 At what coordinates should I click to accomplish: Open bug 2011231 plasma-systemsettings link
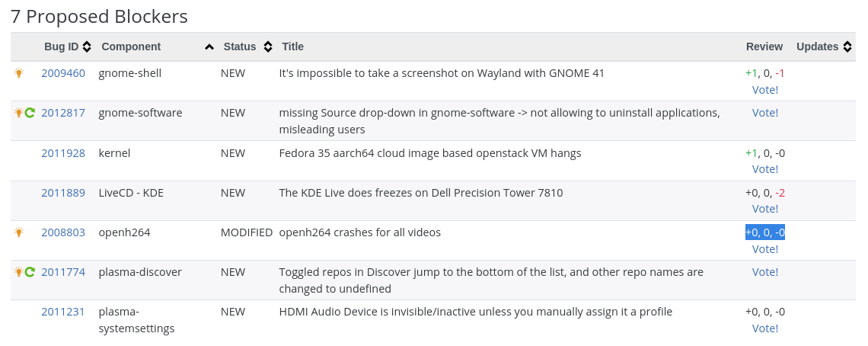(63, 312)
